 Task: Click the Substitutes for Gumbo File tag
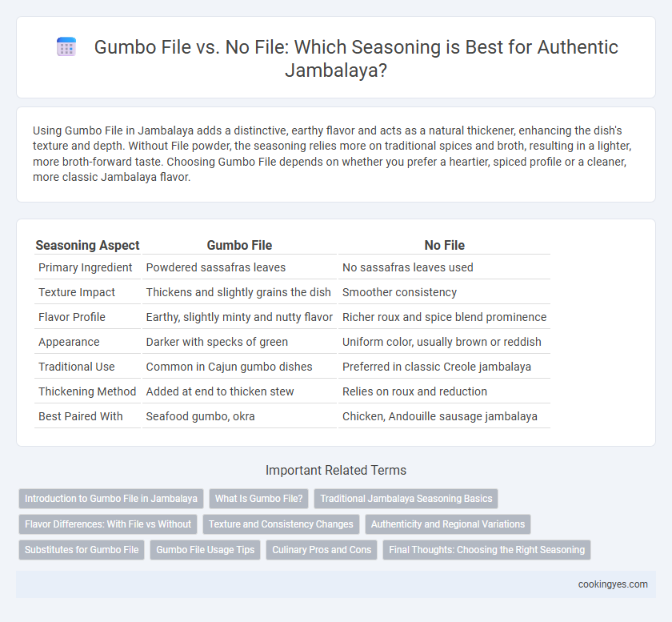(x=82, y=550)
